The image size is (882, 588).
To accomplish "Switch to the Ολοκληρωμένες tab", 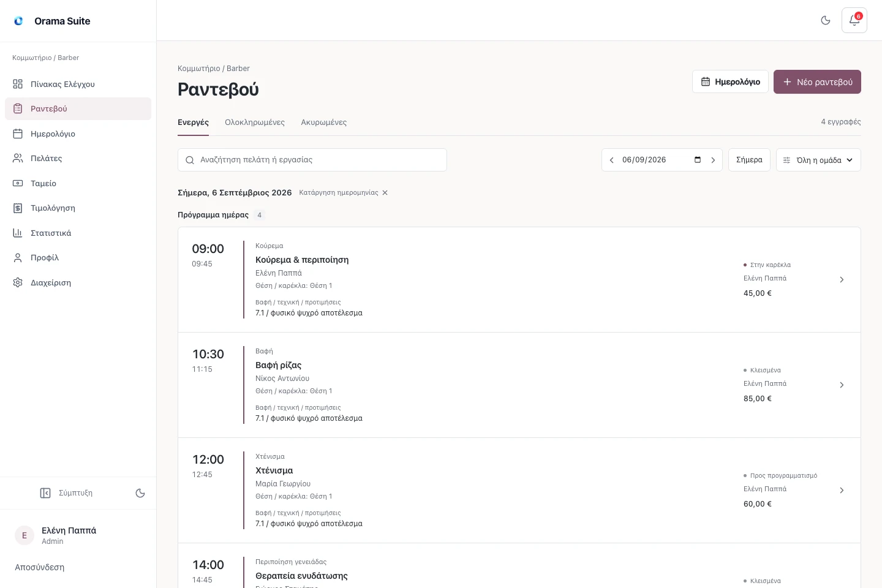I will click(255, 123).
